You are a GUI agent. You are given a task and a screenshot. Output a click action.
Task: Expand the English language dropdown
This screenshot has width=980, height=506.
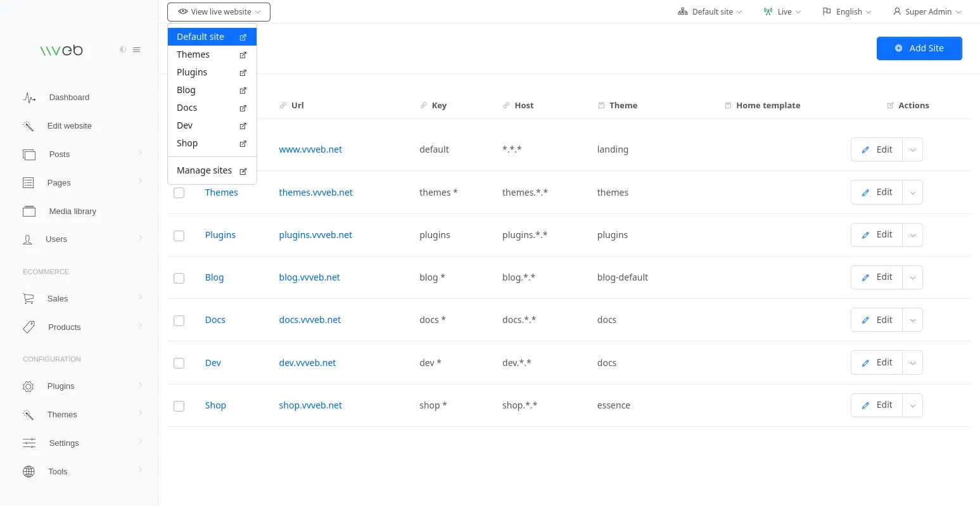[x=846, y=11]
